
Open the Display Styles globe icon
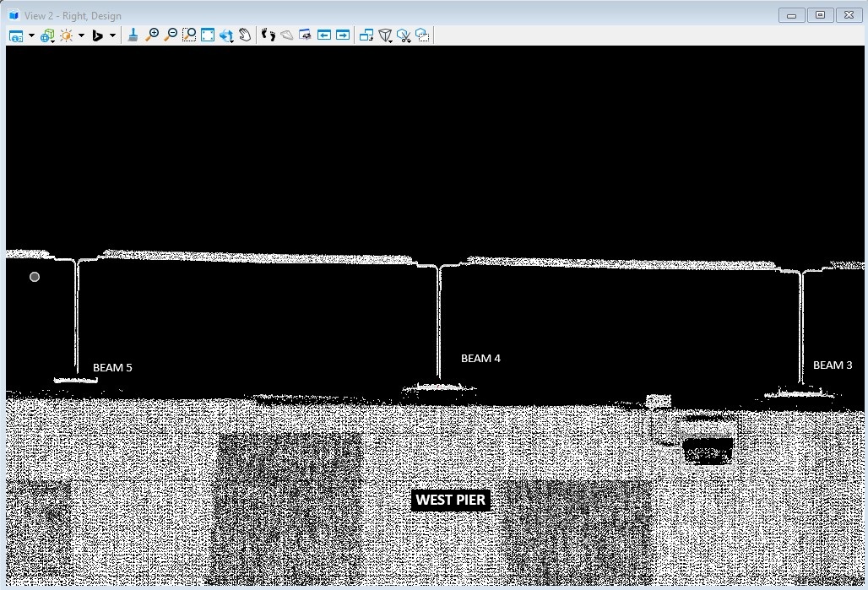click(x=47, y=35)
